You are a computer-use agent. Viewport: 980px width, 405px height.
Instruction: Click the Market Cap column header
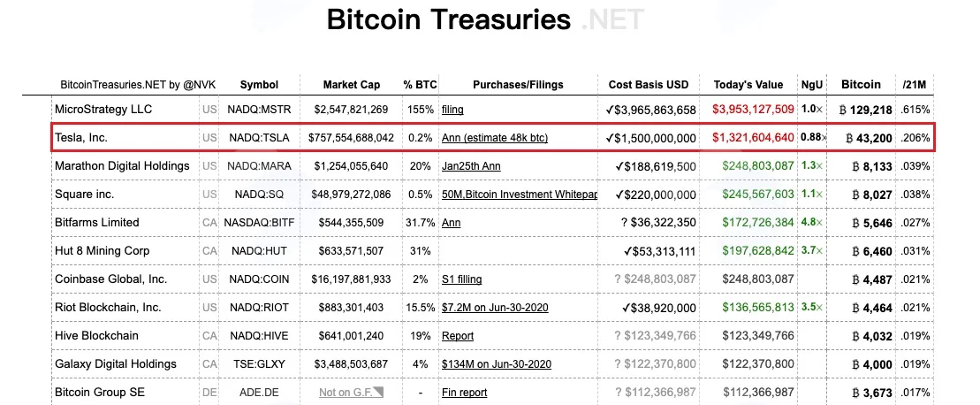click(351, 85)
